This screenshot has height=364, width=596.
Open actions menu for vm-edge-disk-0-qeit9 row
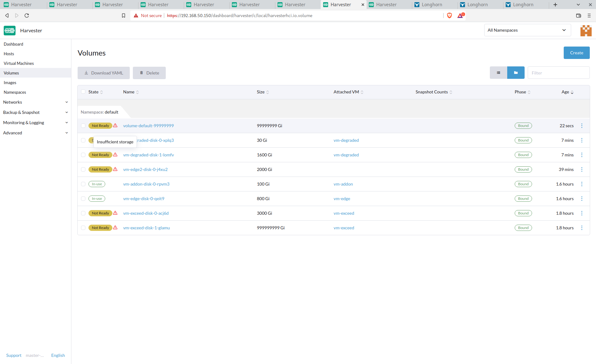click(582, 199)
